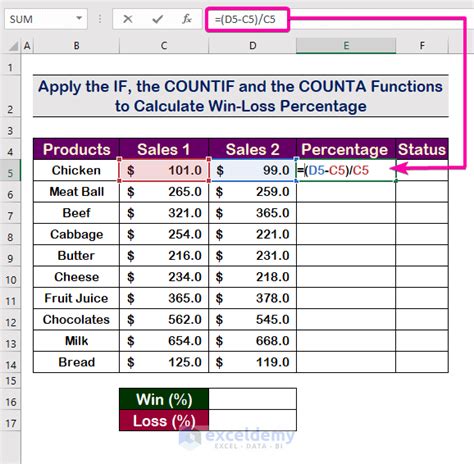Click the three-dot formula bar resize handle

pyautogui.click(x=100, y=19)
